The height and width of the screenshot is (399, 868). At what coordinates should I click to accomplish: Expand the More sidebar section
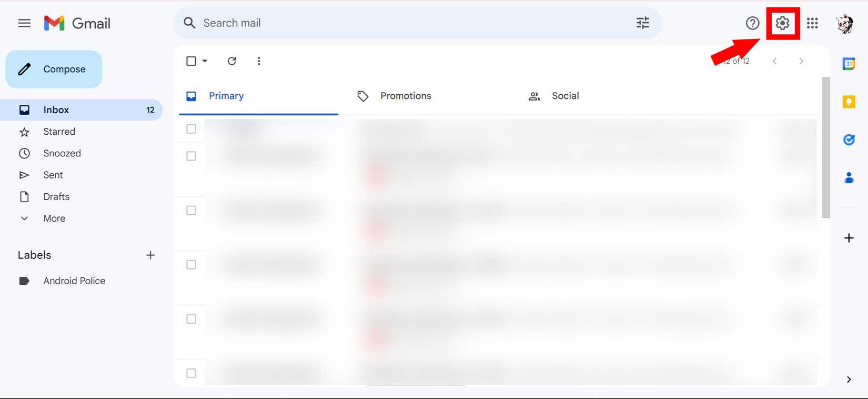click(54, 218)
